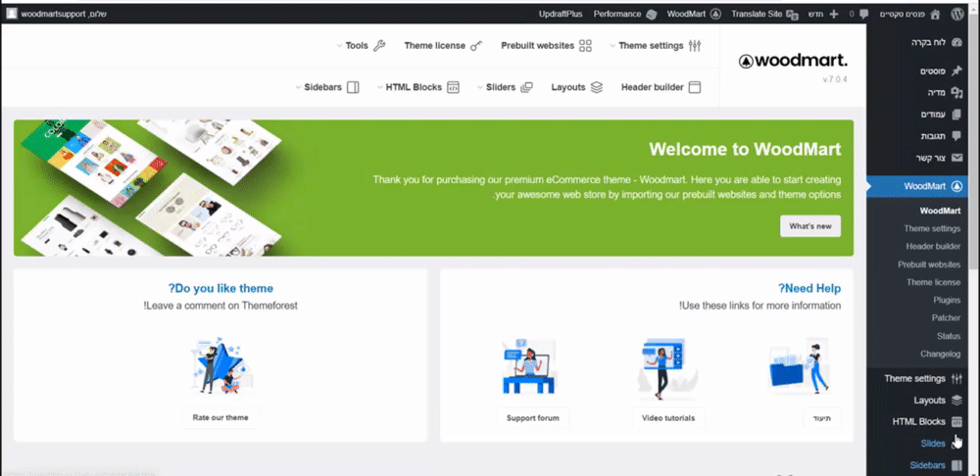This screenshot has height=476, width=980.
Task: Click the Theme settings sliders icon in header
Action: point(695,46)
